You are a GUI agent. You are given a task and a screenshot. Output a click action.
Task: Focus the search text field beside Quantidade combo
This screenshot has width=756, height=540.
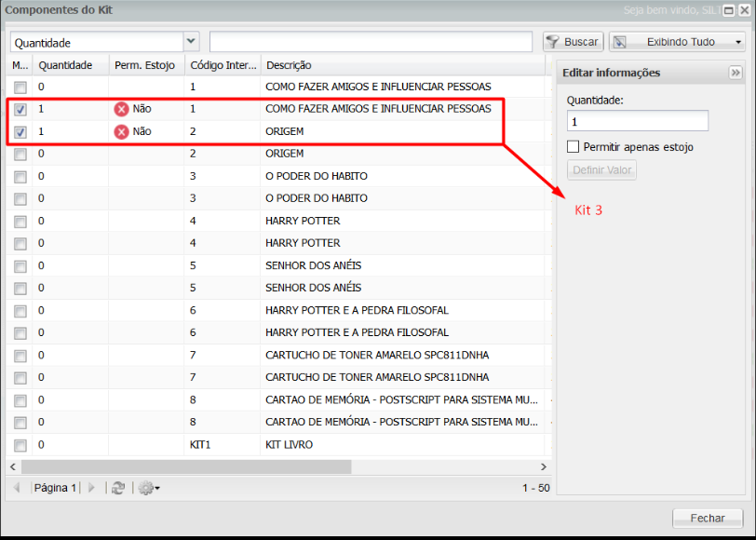pyautogui.click(x=371, y=42)
